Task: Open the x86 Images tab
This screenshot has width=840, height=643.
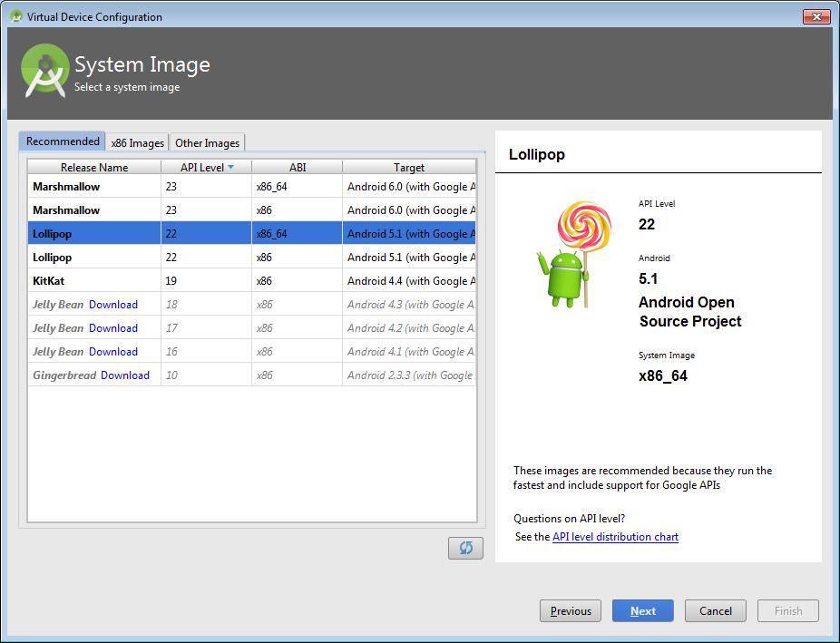Action: tap(138, 143)
